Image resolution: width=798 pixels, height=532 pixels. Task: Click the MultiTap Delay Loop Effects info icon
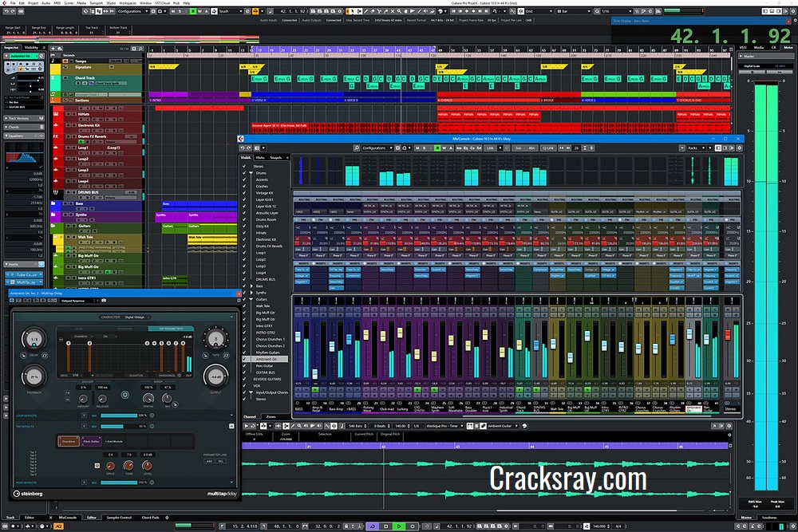point(152,416)
